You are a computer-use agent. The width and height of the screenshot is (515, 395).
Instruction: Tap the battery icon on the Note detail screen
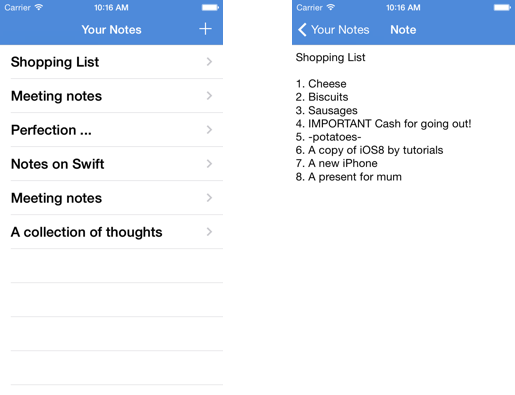click(x=502, y=7)
